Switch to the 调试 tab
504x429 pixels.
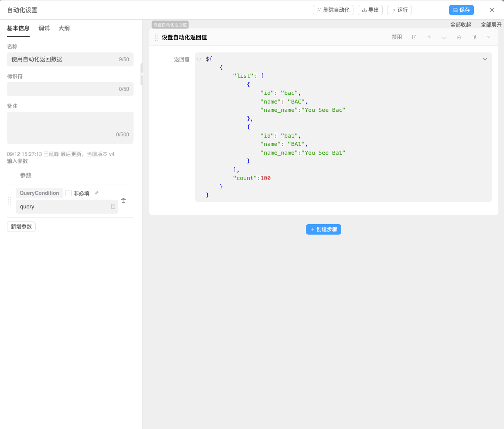tap(44, 28)
